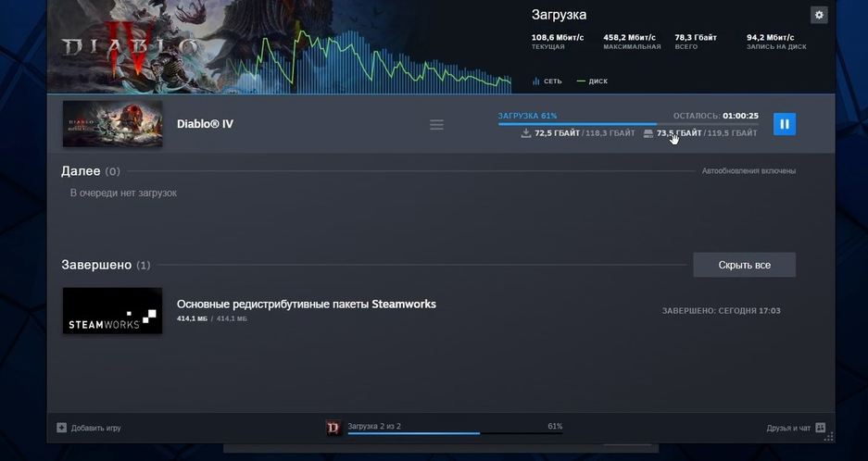Screen dimensions: 868x461
Task: Click the 94,2 Мбит/с disk write value
Action: coord(770,38)
